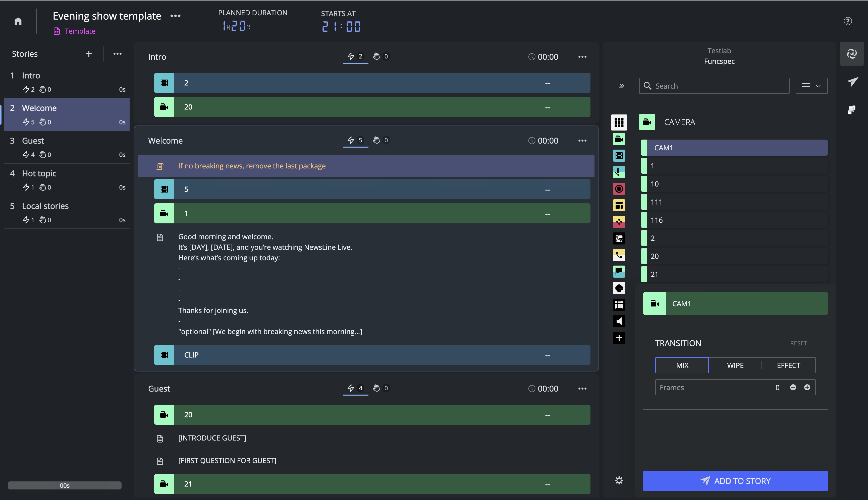Open Welcome story more options
Image resolution: width=868 pixels, height=500 pixels.
click(x=582, y=141)
